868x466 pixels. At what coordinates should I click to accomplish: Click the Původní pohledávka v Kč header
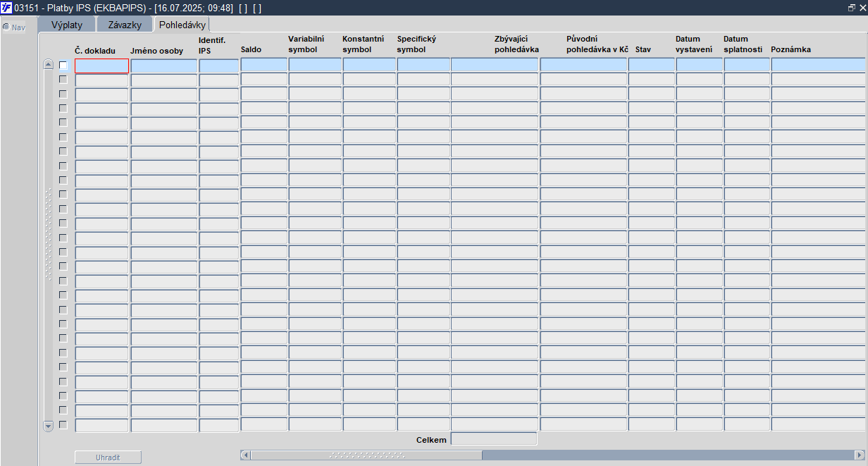point(597,44)
